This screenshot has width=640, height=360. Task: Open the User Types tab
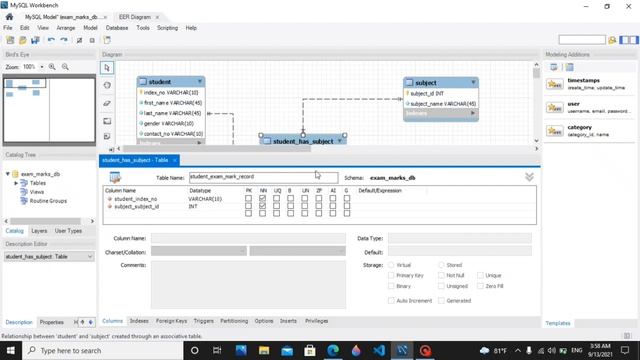[x=68, y=231]
